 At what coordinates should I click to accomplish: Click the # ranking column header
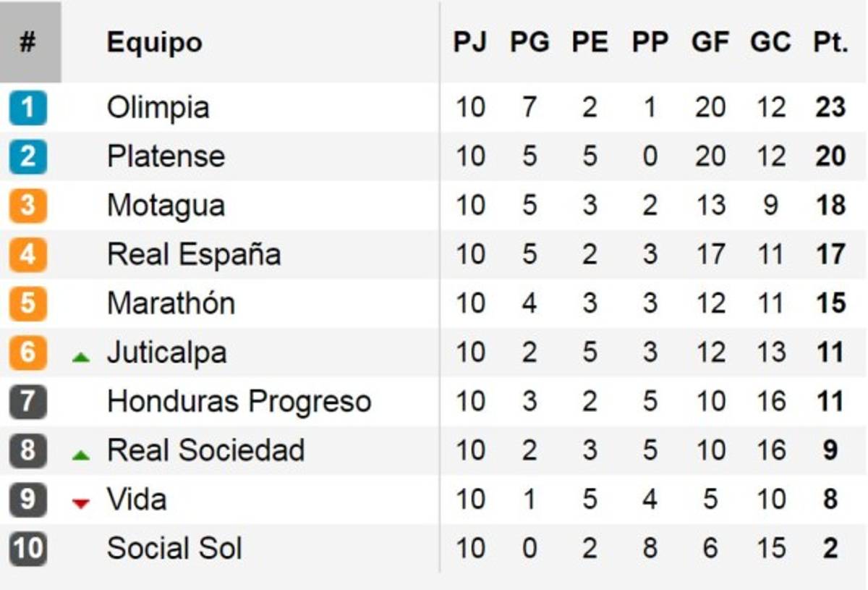click(x=27, y=42)
